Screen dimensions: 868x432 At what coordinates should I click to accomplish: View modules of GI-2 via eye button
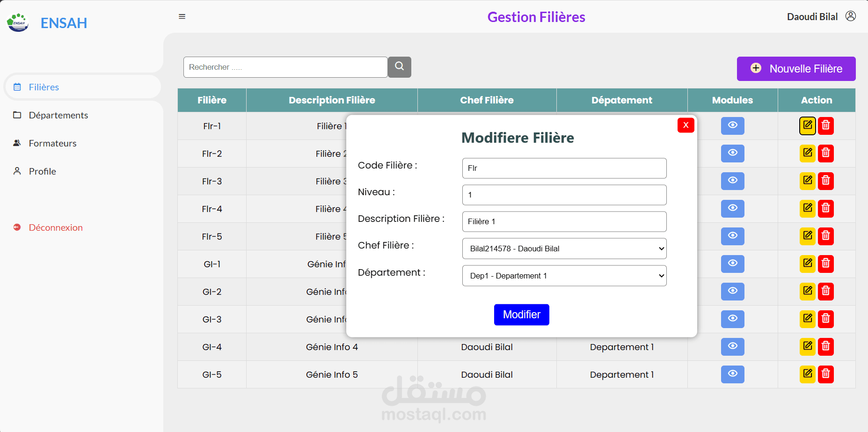[x=733, y=291]
